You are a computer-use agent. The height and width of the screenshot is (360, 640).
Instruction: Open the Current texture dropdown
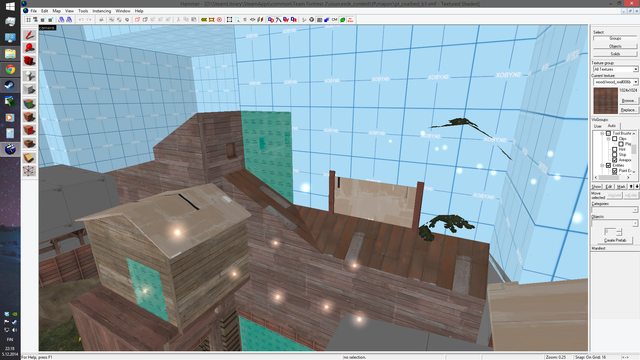pos(615,82)
